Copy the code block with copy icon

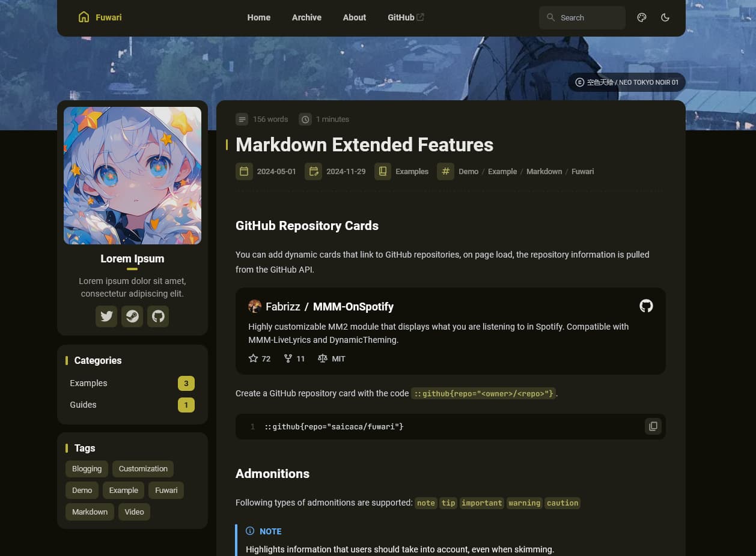(x=653, y=426)
